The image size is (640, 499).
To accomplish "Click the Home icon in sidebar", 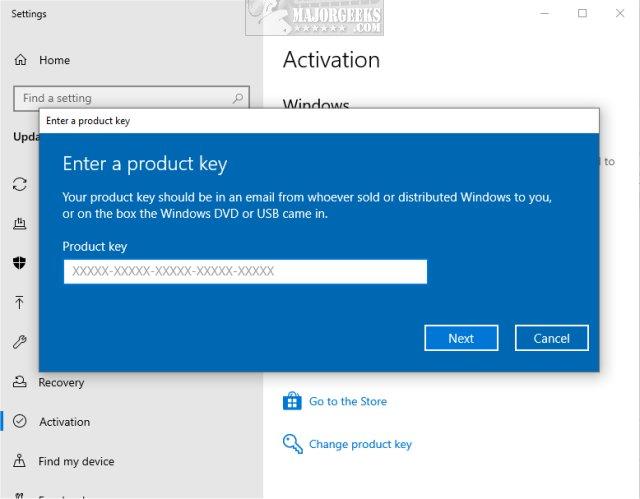I will point(20,60).
